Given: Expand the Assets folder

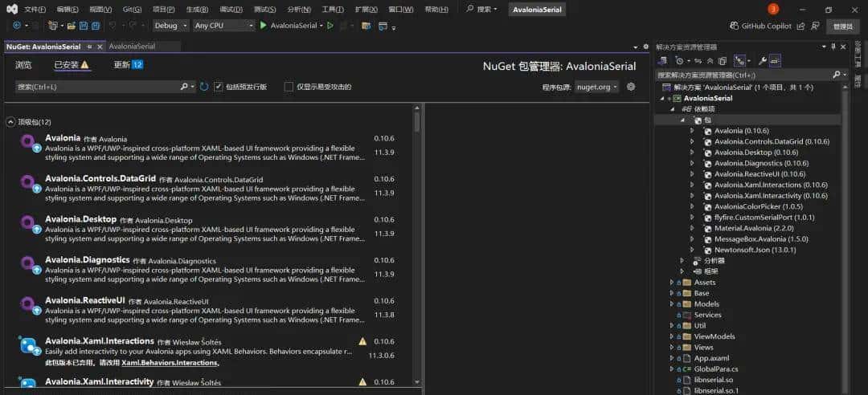Looking at the screenshot, I should coord(672,282).
